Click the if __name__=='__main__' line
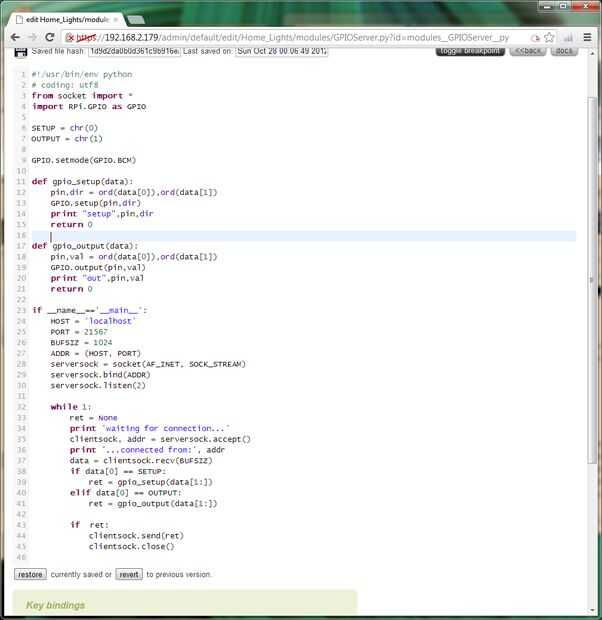The image size is (602, 620). [89, 310]
